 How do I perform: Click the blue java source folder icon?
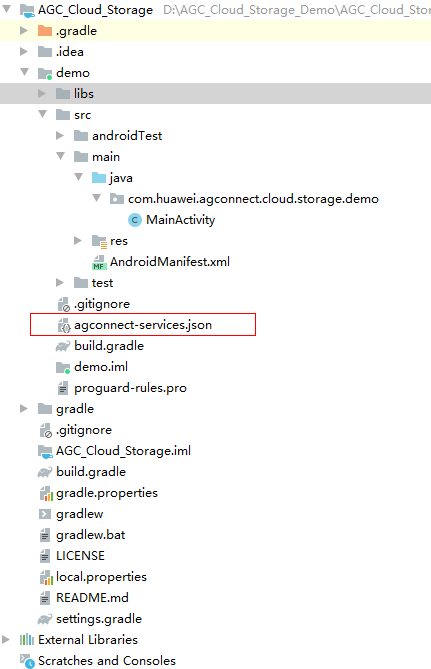click(99, 177)
